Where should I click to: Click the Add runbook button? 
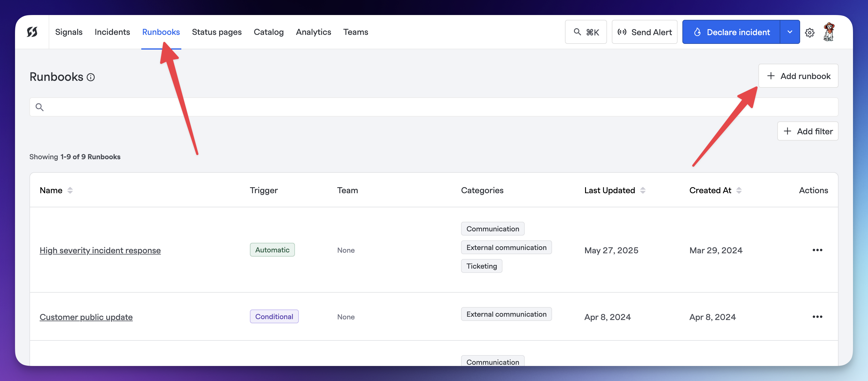coord(798,76)
